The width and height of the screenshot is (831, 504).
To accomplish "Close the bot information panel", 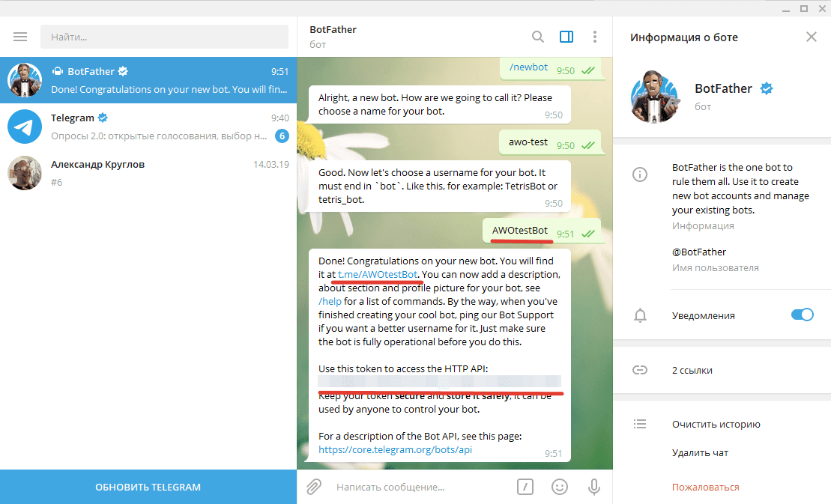I will 812,37.
